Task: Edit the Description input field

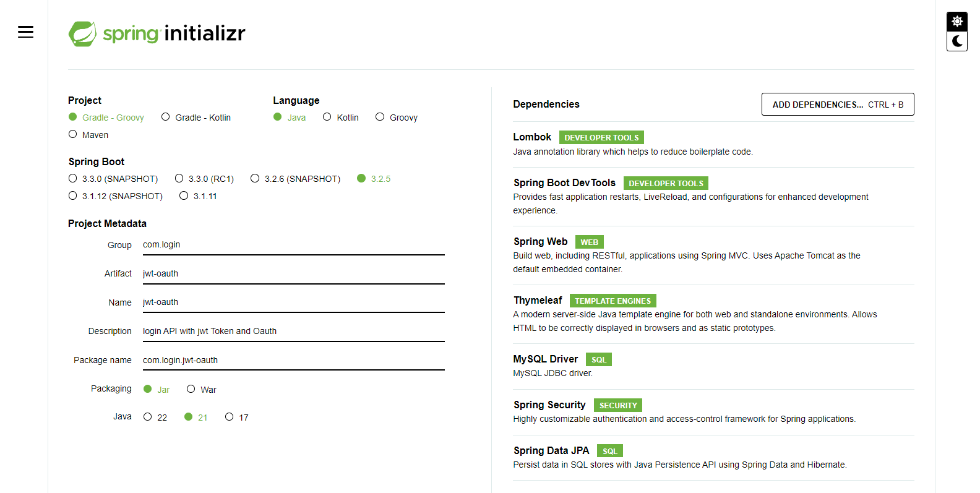Action: (x=294, y=332)
